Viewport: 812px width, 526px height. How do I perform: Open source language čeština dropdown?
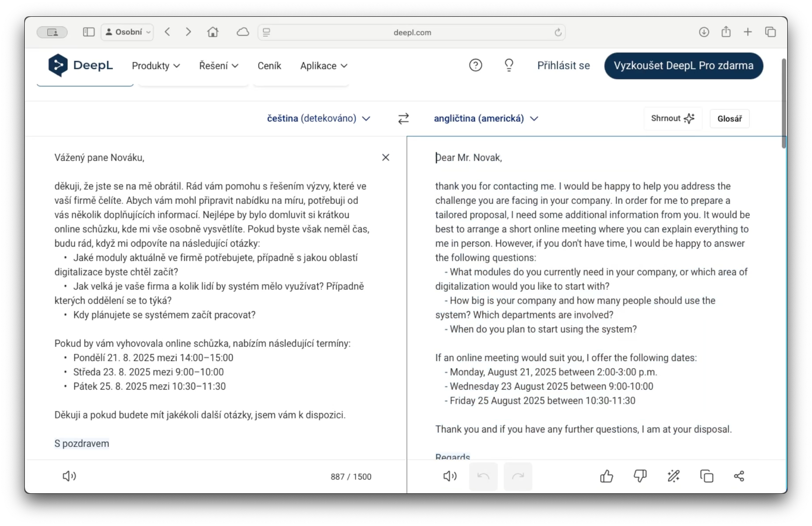318,118
